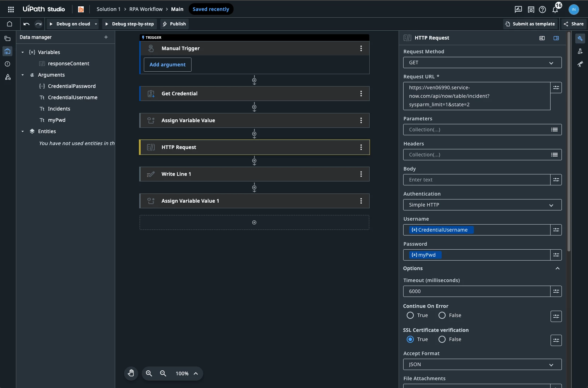
Task: Switch properties panel to split layout
Action: click(542, 38)
